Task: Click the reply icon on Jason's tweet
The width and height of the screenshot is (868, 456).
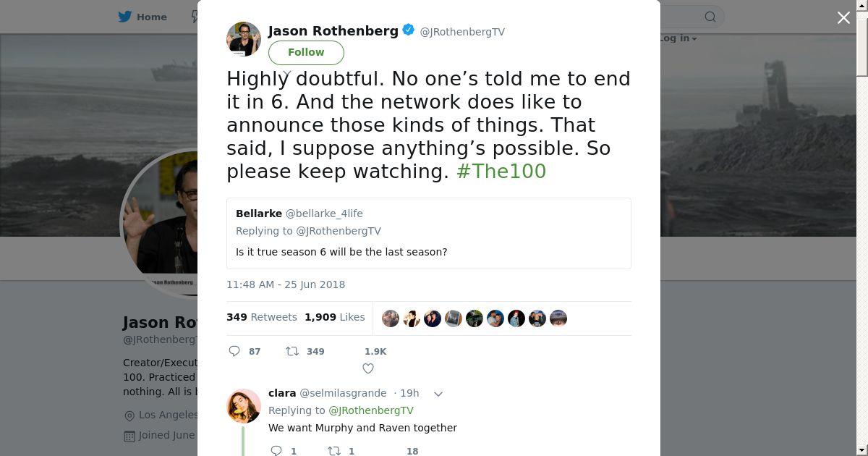Action: point(234,351)
